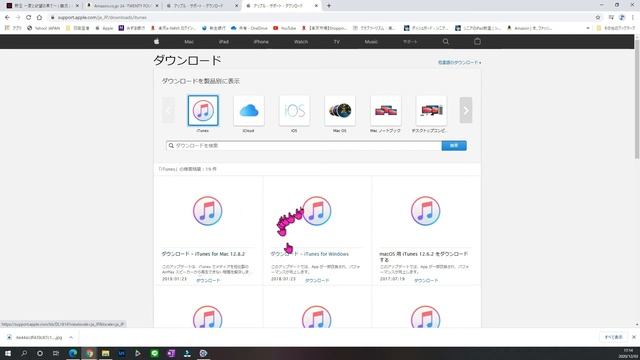Switch to the Amazon.co.jp browser tab
Image resolution: width=640 pixels, height=360 pixels.
tap(122, 6)
